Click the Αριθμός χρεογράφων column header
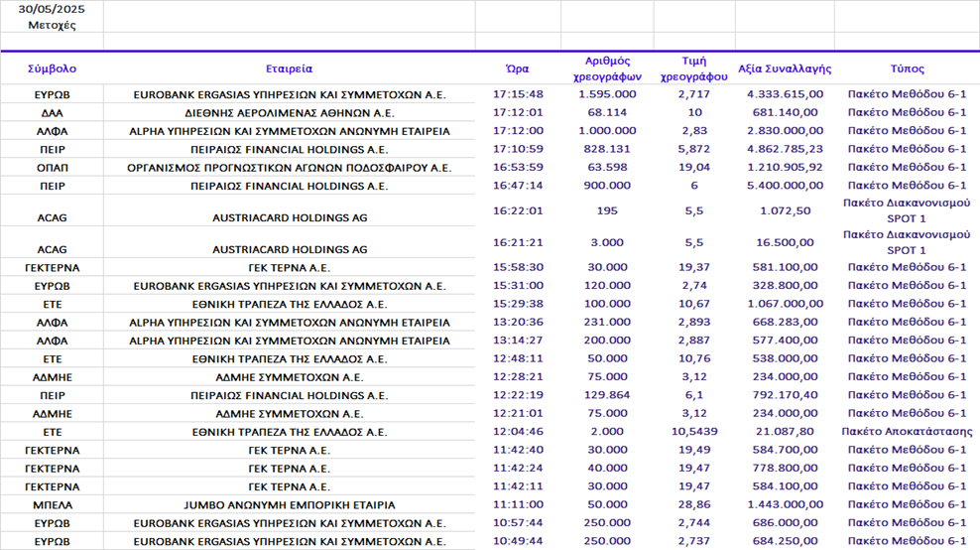980x550 pixels. coord(607,69)
